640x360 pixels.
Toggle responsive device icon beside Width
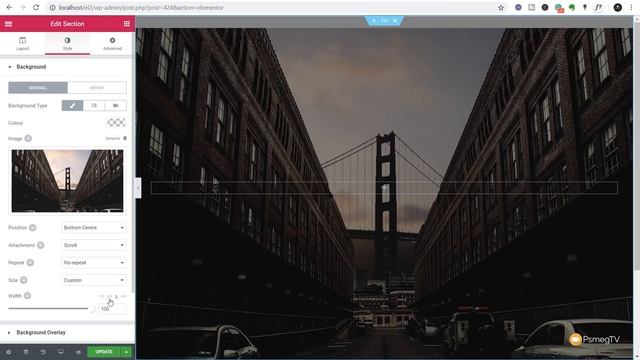[x=27, y=296]
